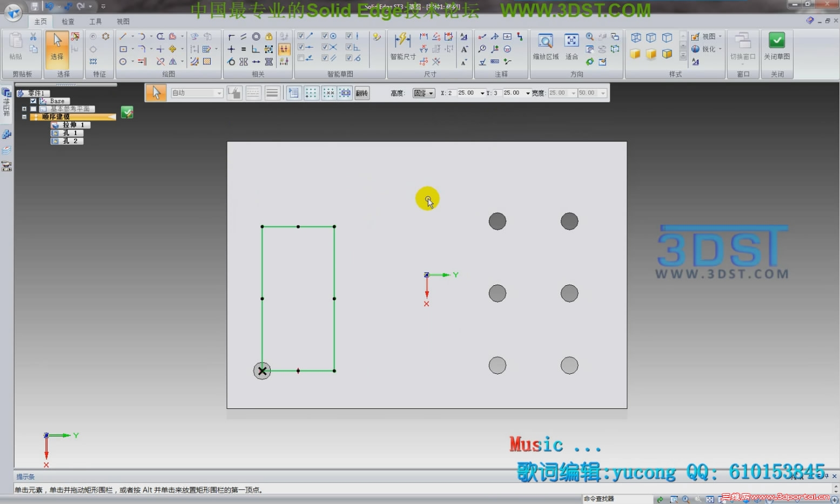This screenshot has width=840, height=504.
Task: Click the Solid Edge application button
Action: coord(13,12)
